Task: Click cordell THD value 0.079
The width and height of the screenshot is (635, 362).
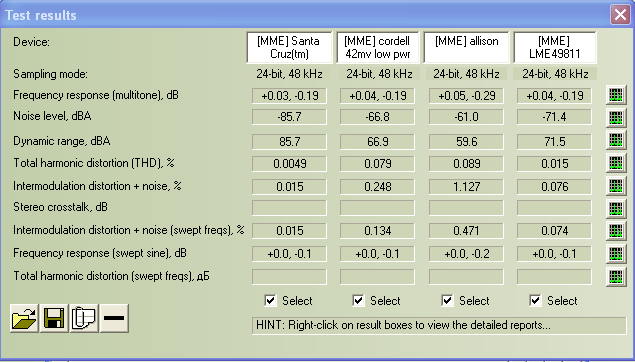Action: (377, 164)
